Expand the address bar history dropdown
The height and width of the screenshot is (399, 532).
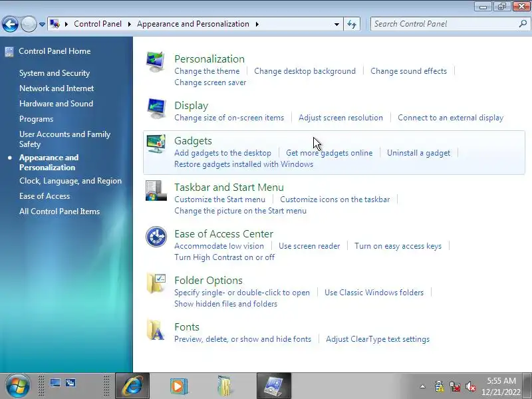point(336,24)
